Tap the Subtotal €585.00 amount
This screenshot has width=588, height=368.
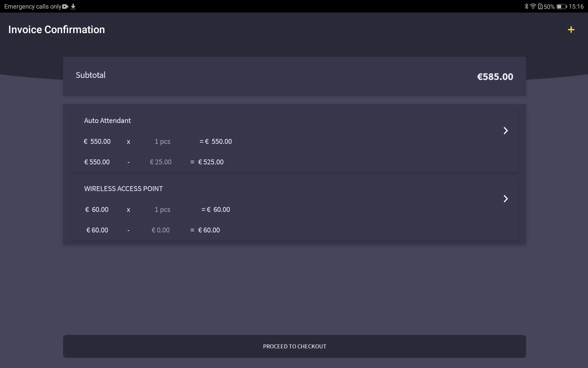pyautogui.click(x=495, y=77)
